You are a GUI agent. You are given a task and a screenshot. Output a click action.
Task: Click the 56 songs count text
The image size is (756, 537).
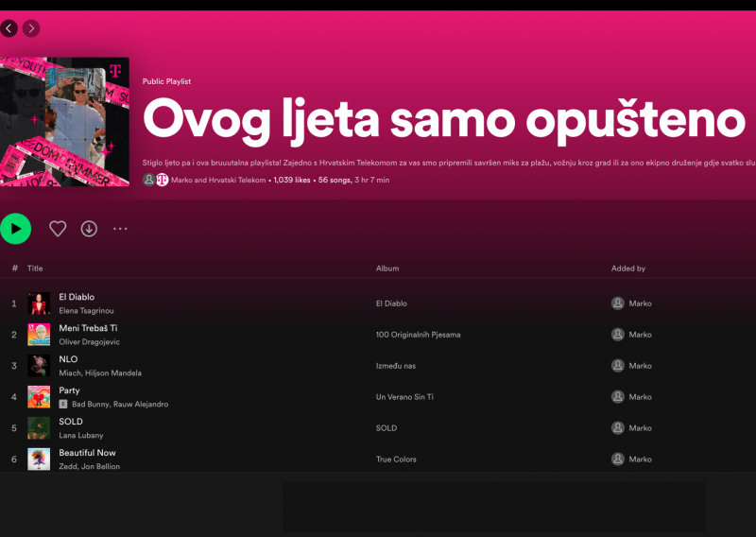[335, 180]
